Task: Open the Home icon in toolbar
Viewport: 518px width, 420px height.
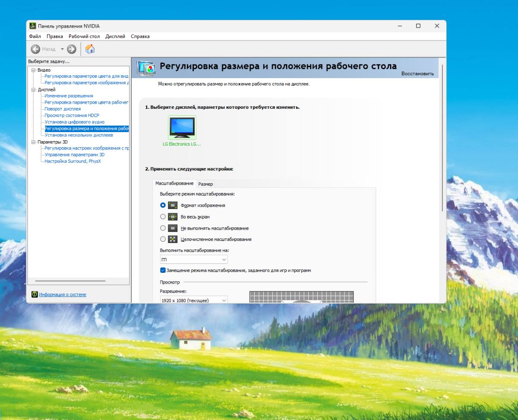Action: (90, 49)
